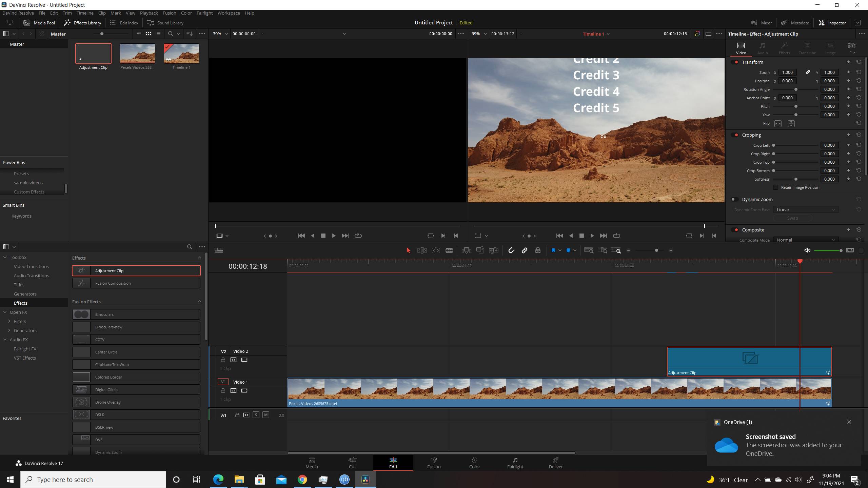Image resolution: width=868 pixels, height=488 pixels.
Task: Stop playback in the timeline viewer
Action: click(581, 236)
